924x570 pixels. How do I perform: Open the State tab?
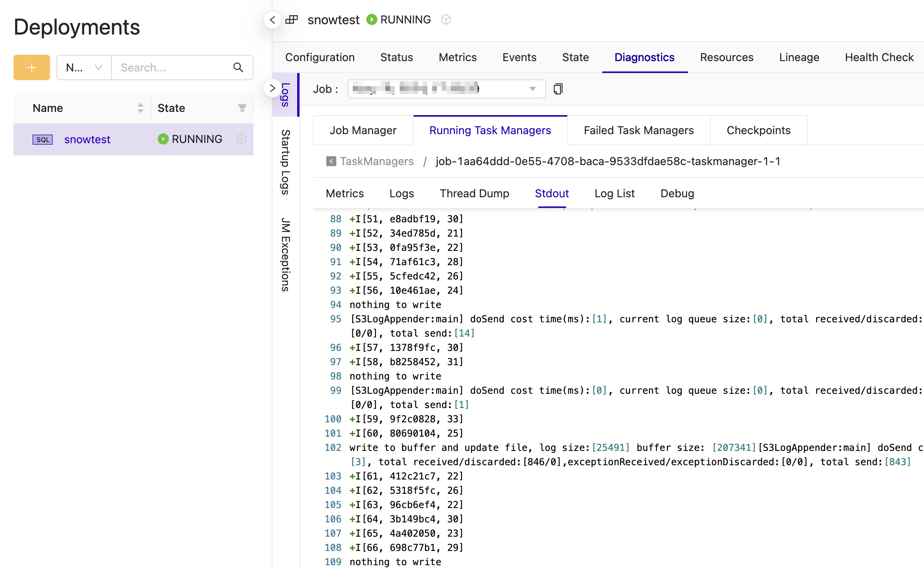pos(575,58)
